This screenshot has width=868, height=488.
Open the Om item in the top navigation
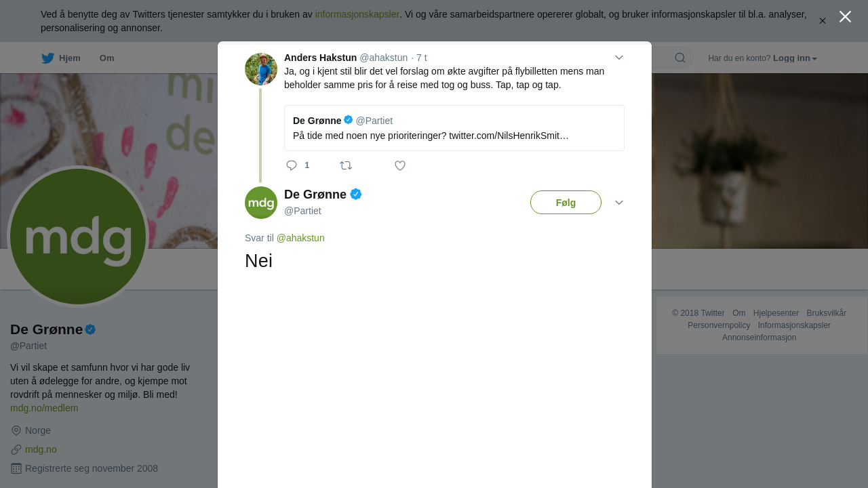(x=106, y=58)
